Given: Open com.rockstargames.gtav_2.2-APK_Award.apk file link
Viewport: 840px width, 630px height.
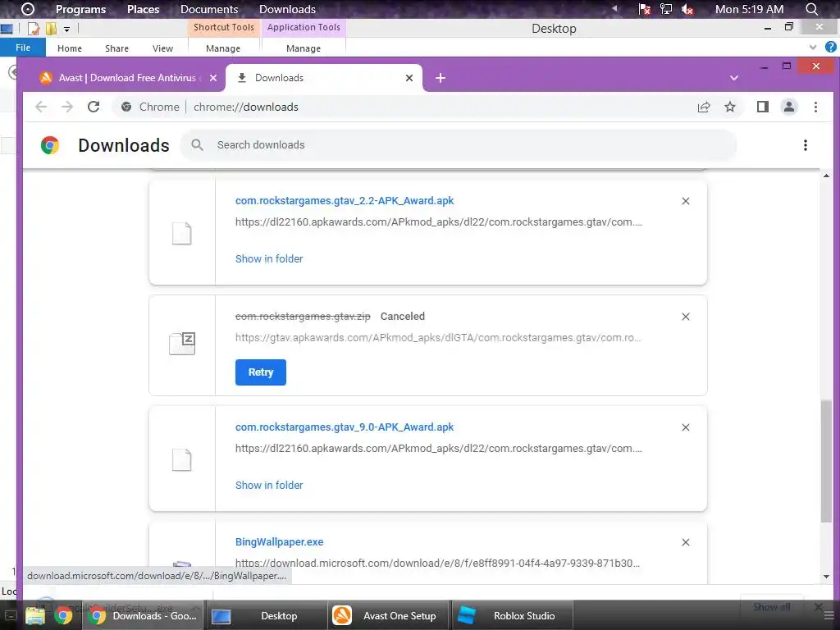Looking at the screenshot, I should pyautogui.click(x=345, y=200).
